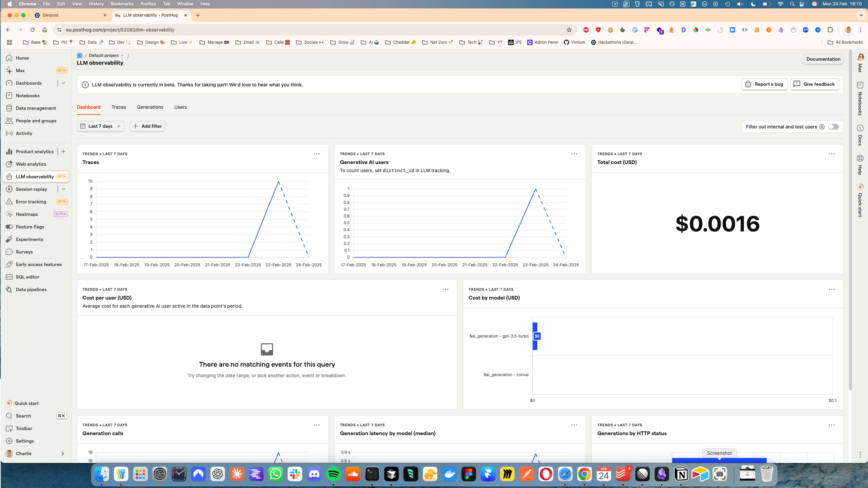Image resolution: width=868 pixels, height=488 pixels.
Task: Switch to the Generations tab
Action: point(150,107)
